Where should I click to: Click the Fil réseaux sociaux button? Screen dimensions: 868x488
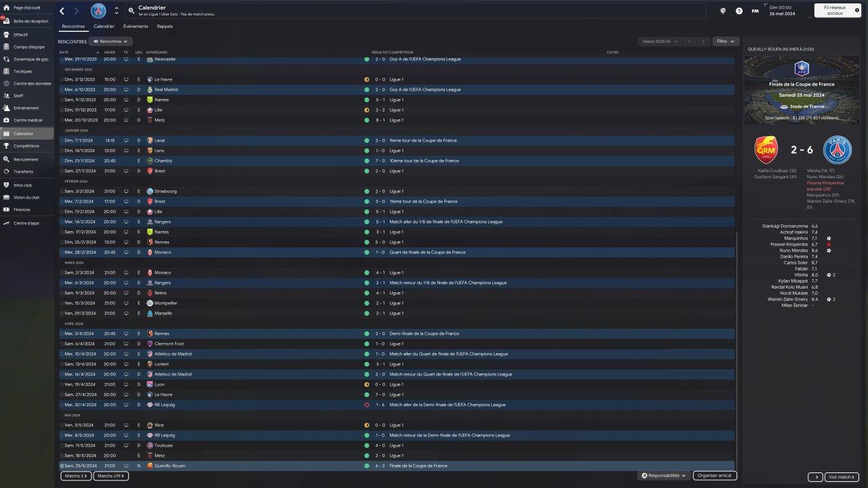[x=837, y=10]
